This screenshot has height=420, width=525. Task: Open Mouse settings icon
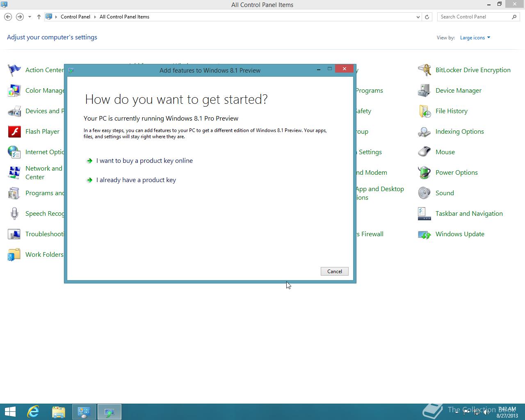[425, 152]
